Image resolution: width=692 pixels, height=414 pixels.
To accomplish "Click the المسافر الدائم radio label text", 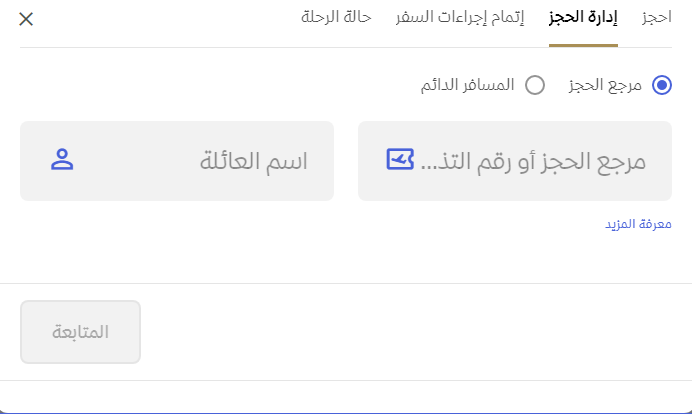I will [467, 85].
